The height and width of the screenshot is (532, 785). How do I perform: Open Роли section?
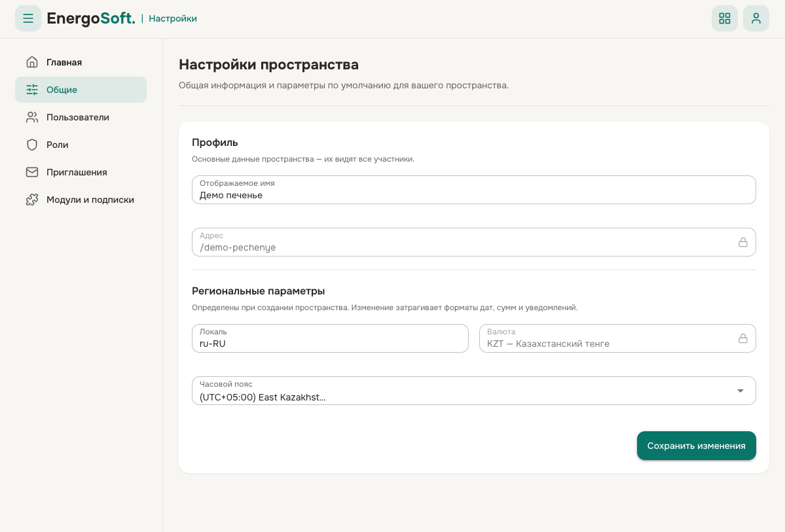[x=81, y=145]
